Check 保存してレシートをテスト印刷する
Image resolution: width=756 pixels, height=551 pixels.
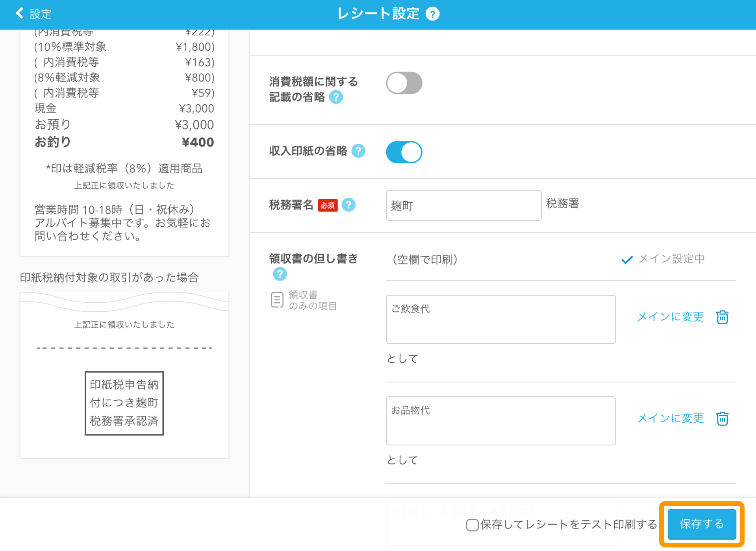click(x=471, y=525)
